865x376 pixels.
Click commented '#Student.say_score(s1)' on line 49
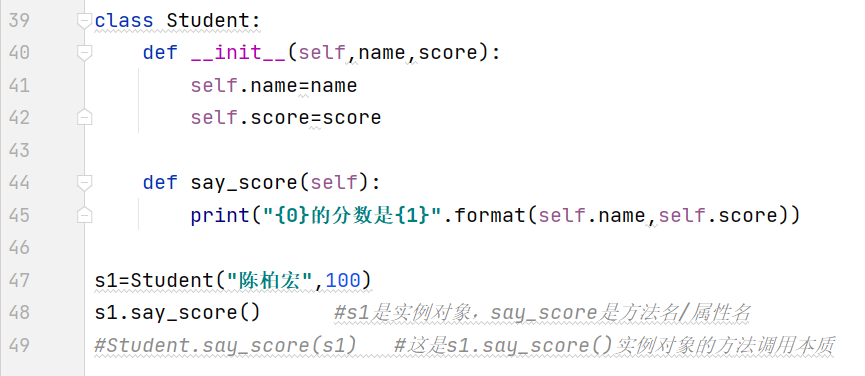click(226, 345)
